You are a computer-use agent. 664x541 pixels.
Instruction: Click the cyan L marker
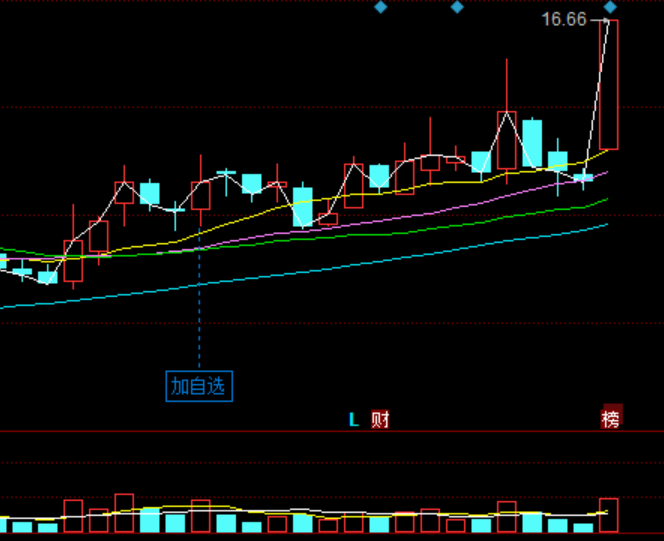(354, 420)
